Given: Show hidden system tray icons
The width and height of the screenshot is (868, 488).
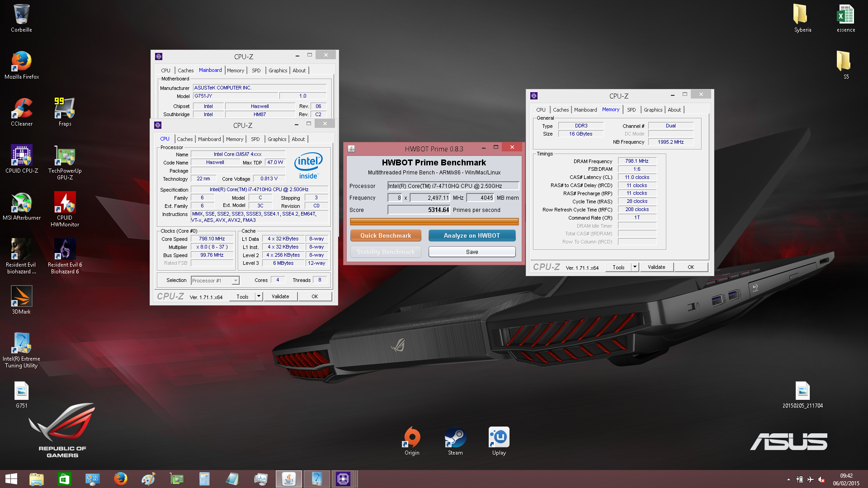Looking at the screenshot, I should coord(788,479).
